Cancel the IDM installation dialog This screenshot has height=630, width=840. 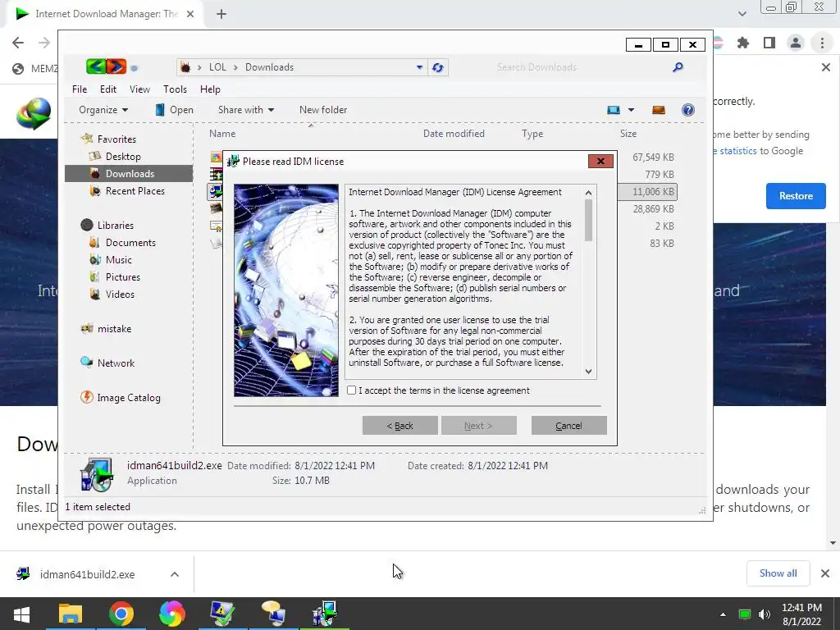[569, 426]
